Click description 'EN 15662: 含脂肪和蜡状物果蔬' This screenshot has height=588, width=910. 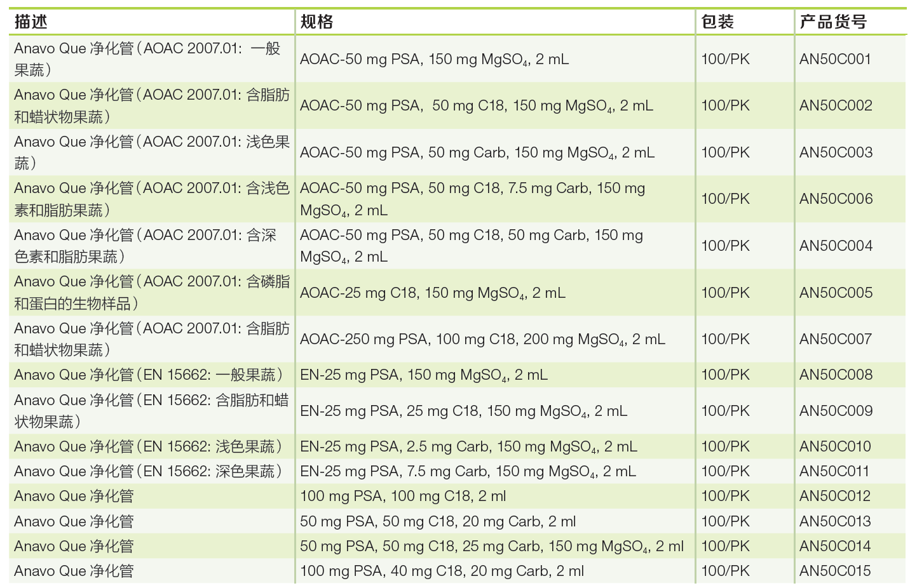pos(151,411)
